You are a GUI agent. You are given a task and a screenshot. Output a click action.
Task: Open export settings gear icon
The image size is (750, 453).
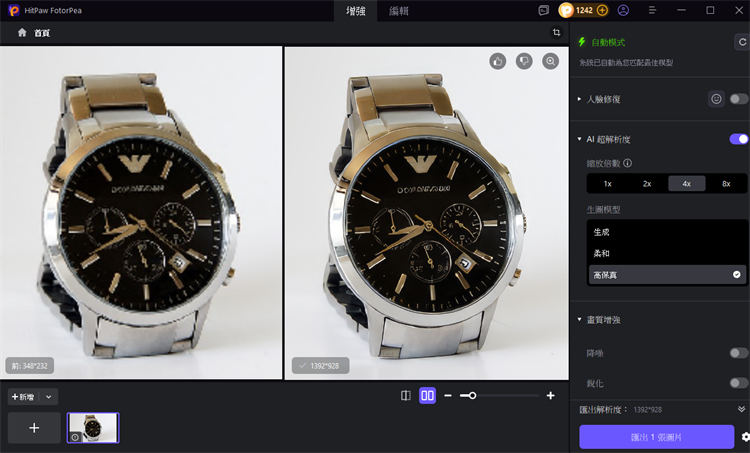click(744, 437)
